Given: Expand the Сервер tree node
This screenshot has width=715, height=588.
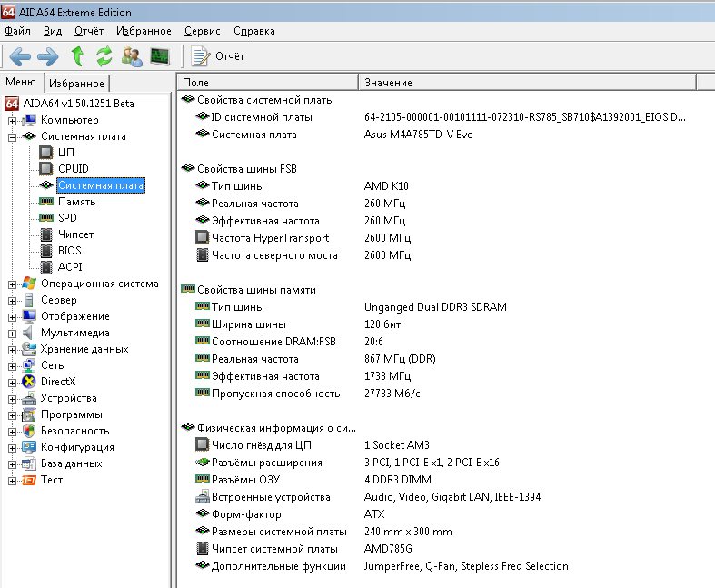Looking at the screenshot, I should (x=13, y=301).
